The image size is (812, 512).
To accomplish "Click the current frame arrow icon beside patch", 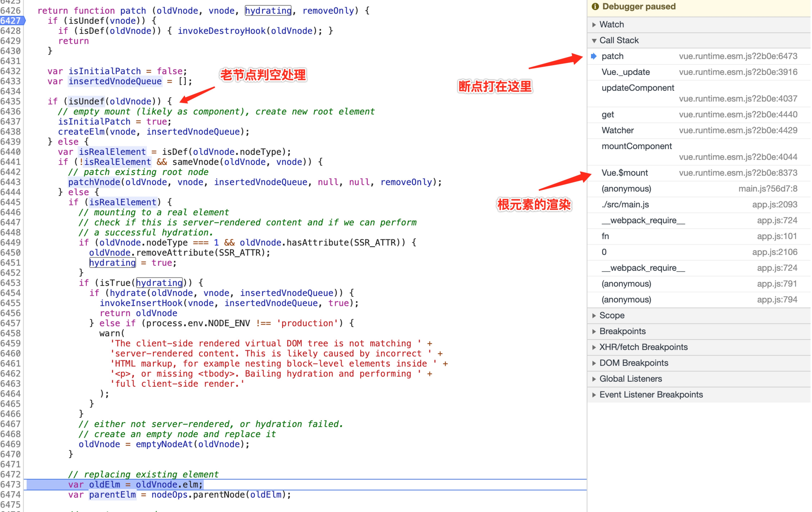I will tap(594, 56).
